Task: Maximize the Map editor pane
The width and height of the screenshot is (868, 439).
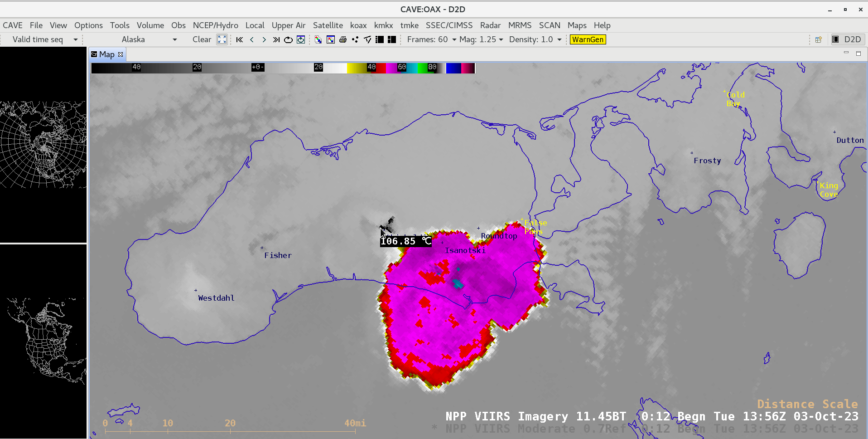Action: [x=858, y=54]
